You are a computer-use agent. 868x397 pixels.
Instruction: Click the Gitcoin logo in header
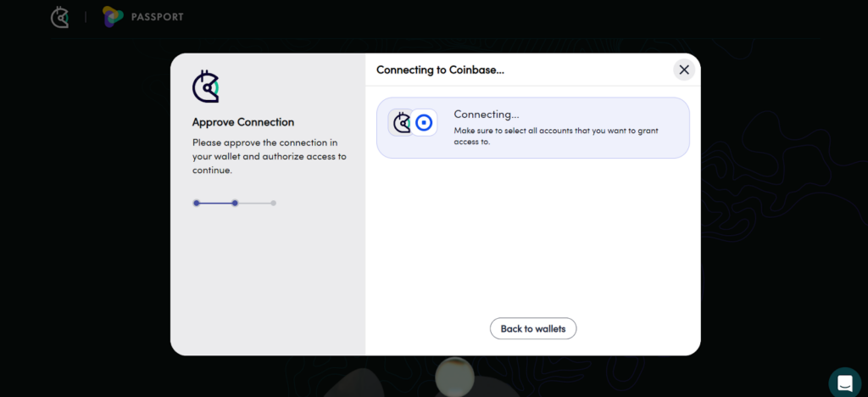(x=60, y=17)
